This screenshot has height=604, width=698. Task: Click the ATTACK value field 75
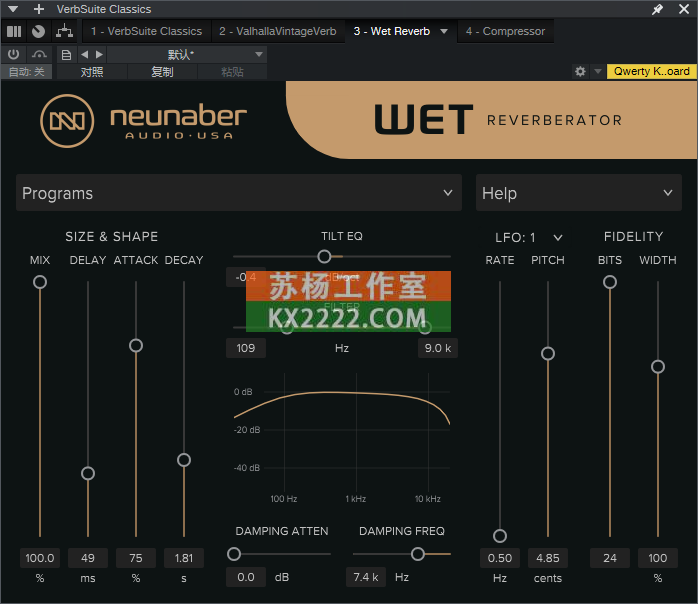pos(136,558)
